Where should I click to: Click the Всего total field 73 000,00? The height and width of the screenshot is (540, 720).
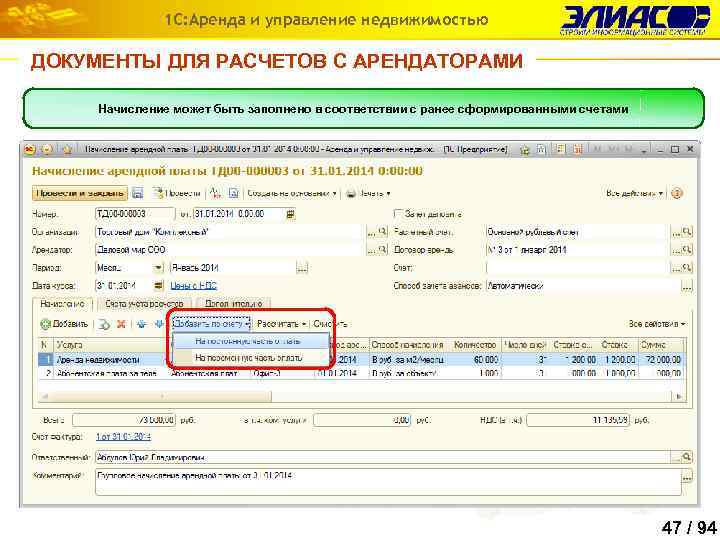click(124, 420)
